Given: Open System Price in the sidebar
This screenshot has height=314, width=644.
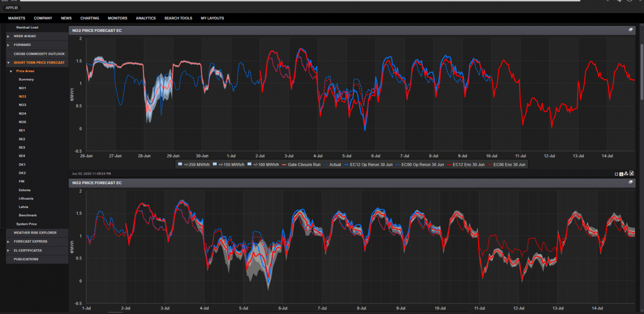Looking at the screenshot, I should (26, 224).
